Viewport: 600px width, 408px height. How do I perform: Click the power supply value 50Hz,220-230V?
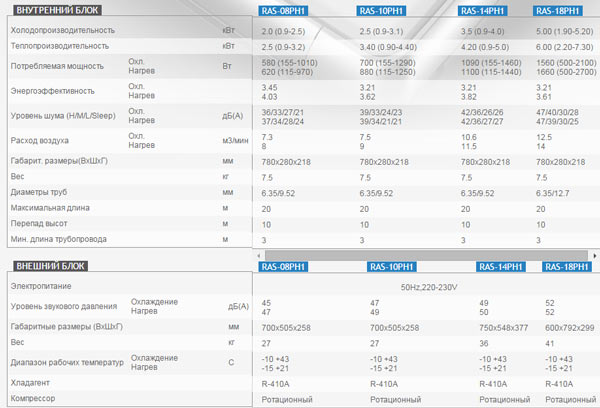429,287
